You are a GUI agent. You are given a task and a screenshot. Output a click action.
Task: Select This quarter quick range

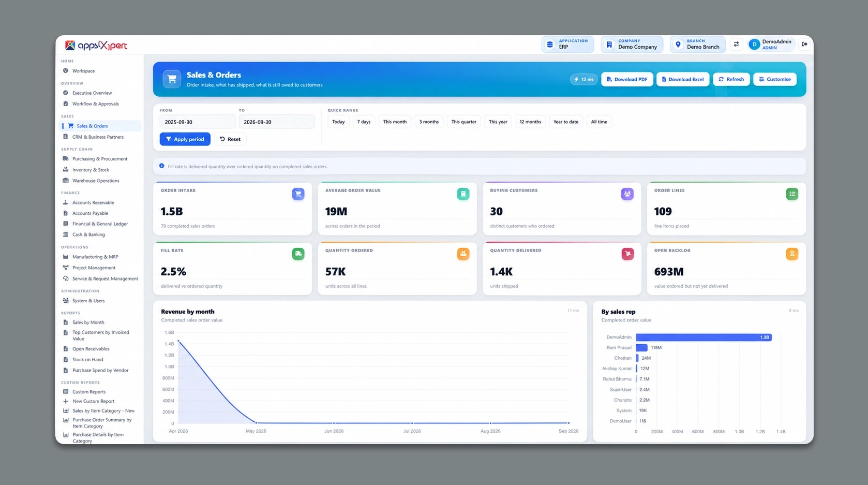pyautogui.click(x=463, y=122)
